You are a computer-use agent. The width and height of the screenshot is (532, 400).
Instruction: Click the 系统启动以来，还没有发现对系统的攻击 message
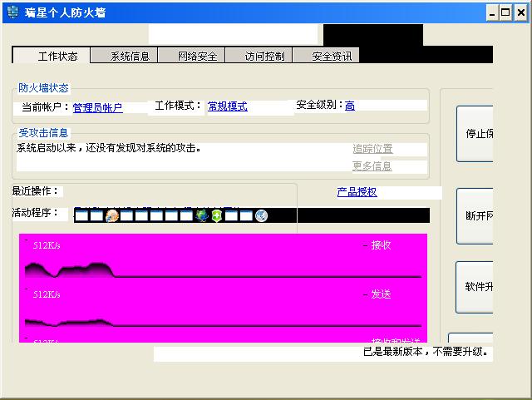tap(109, 148)
